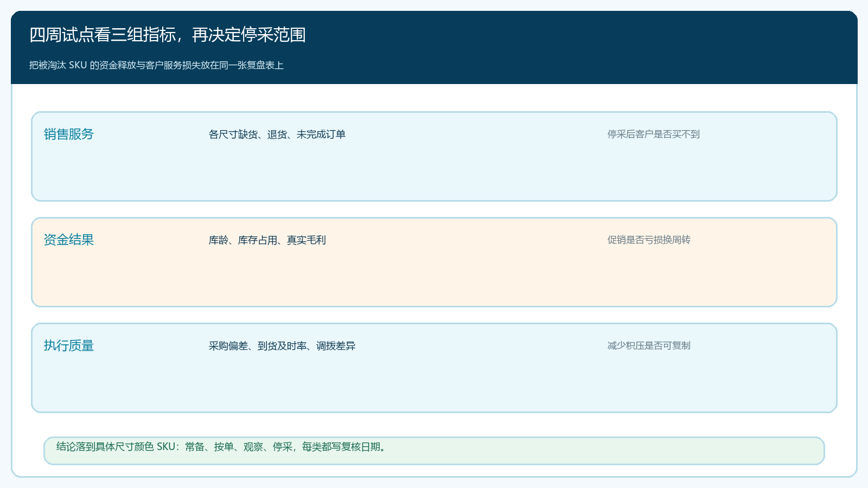Viewport: 868px width, 488px height.
Task: Click the note 停采后客户是否买不到
Action: tap(654, 134)
